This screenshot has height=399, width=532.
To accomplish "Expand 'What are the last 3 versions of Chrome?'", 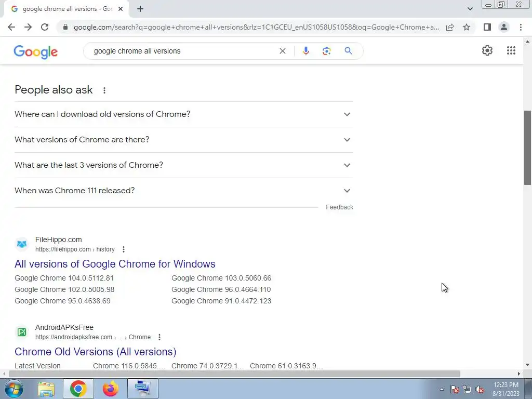I will [183, 165].
